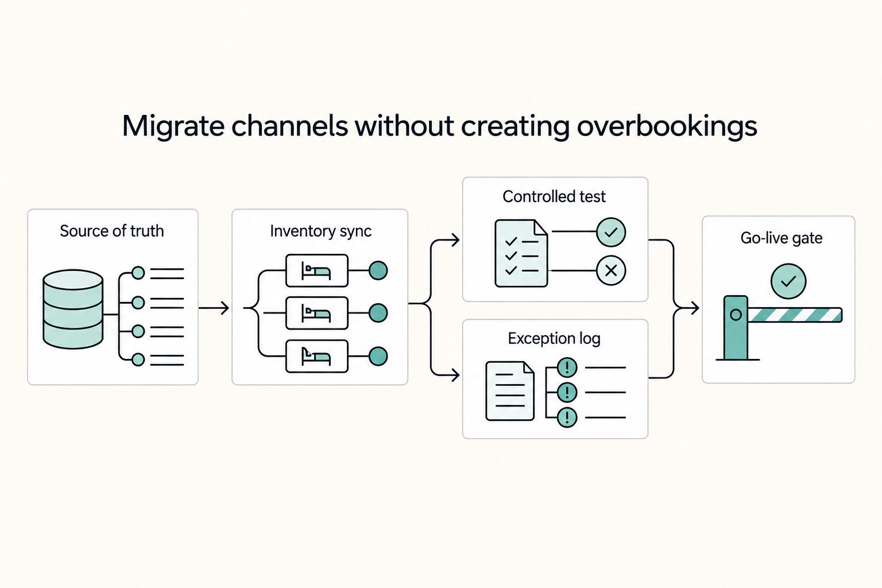Click the title "Migrate channels without creating overbookings"
The image size is (882, 588).
pyautogui.click(x=439, y=126)
